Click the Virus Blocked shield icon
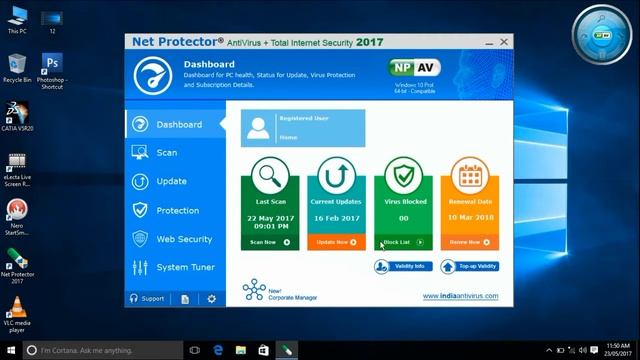This screenshot has height=360, width=640. tap(403, 176)
